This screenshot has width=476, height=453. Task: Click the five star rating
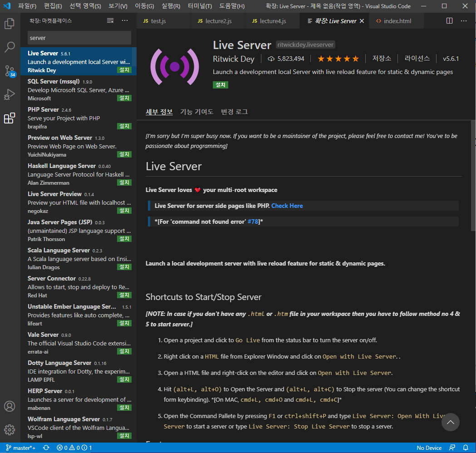coord(338,59)
